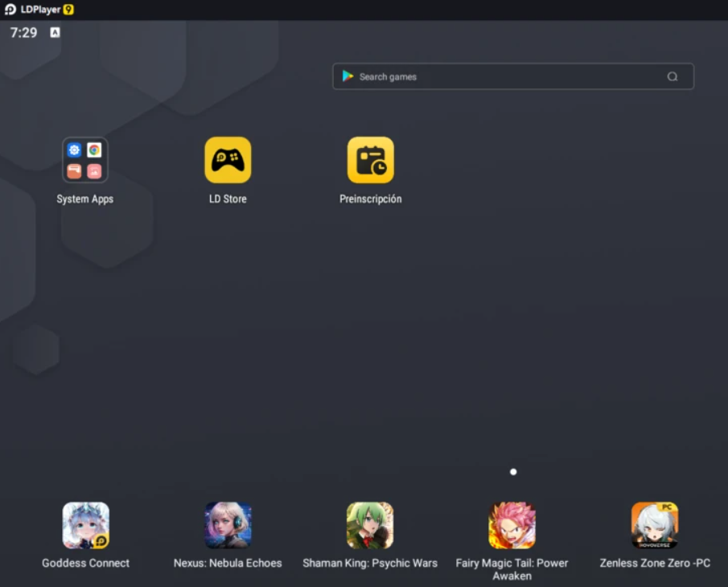This screenshot has width=728, height=587.
Task: Click the orange file manager icon in System Apps folder
Action: 74,170
